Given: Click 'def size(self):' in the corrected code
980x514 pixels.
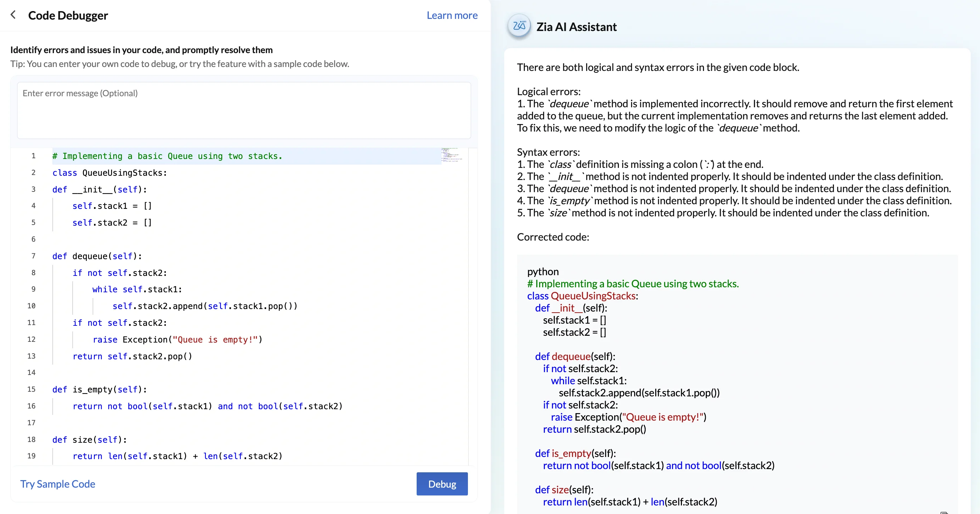Looking at the screenshot, I should coord(564,490).
